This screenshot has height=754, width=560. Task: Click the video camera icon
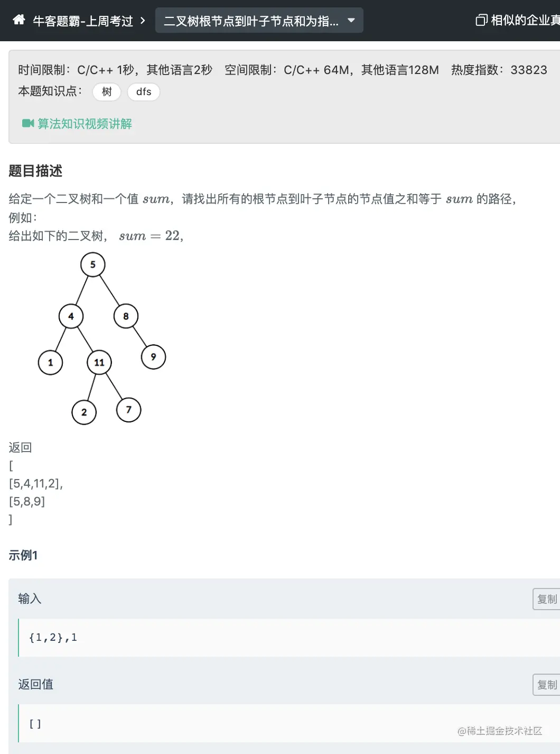(x=27, y=124)
